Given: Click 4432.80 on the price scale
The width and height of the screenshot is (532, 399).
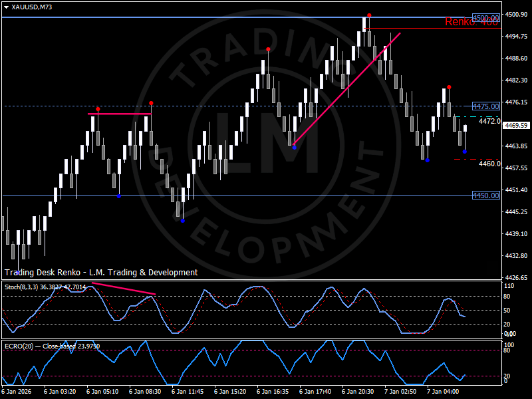Looking at the screenshot, I should pyautogui.click(x=517, y=255).
